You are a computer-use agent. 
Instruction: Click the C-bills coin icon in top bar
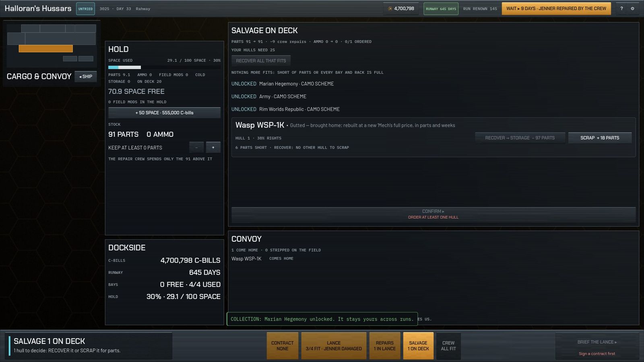tap(390, 8)
